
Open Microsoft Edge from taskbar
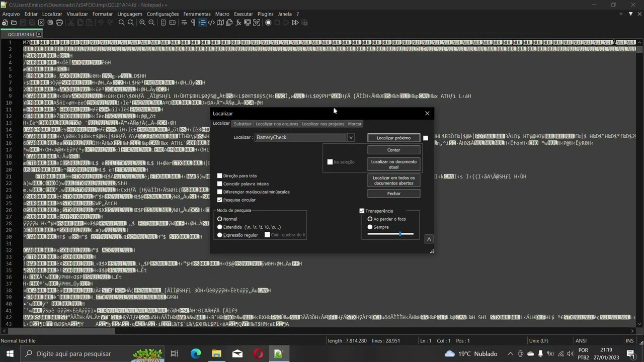(x=196, y=353)
